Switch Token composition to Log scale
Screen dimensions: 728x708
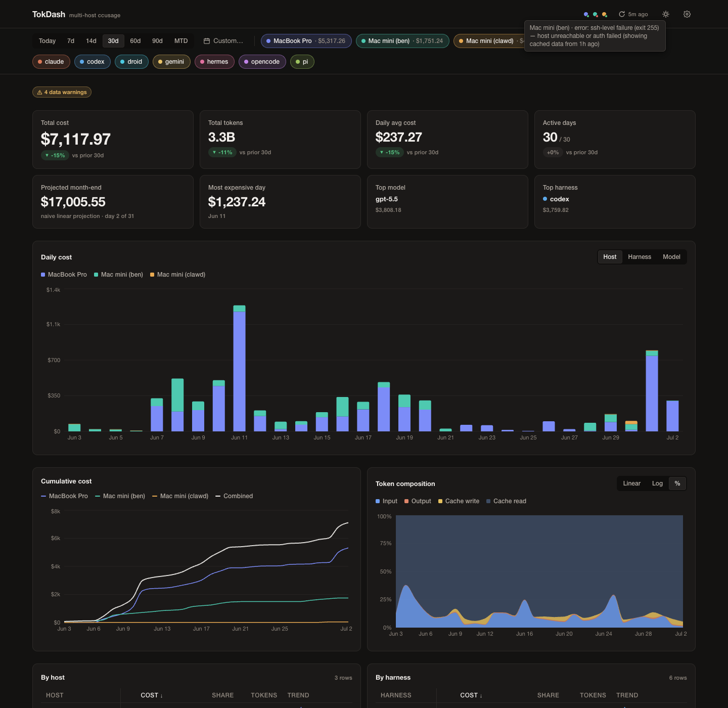click(x=657, y=483)
